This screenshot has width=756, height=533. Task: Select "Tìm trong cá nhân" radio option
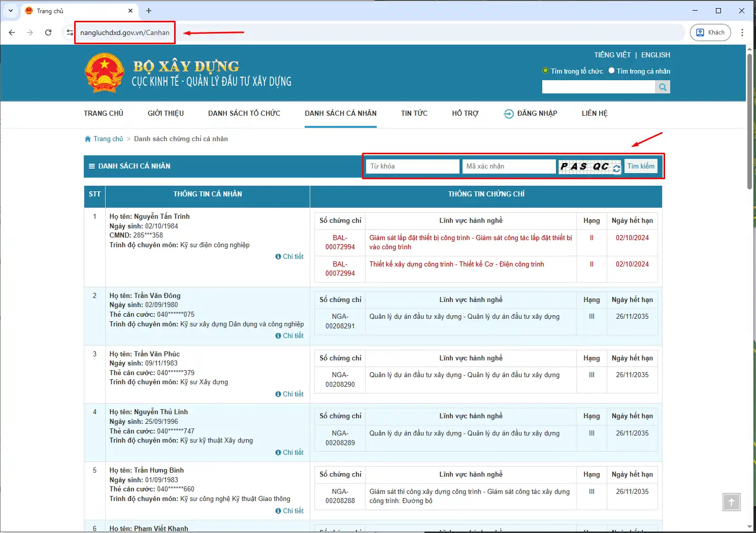[x=611, y=71]
